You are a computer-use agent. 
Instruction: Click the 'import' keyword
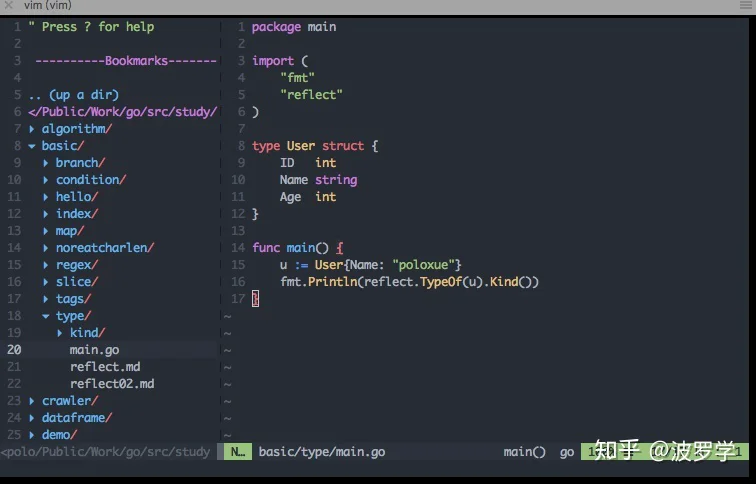[273, 61]
